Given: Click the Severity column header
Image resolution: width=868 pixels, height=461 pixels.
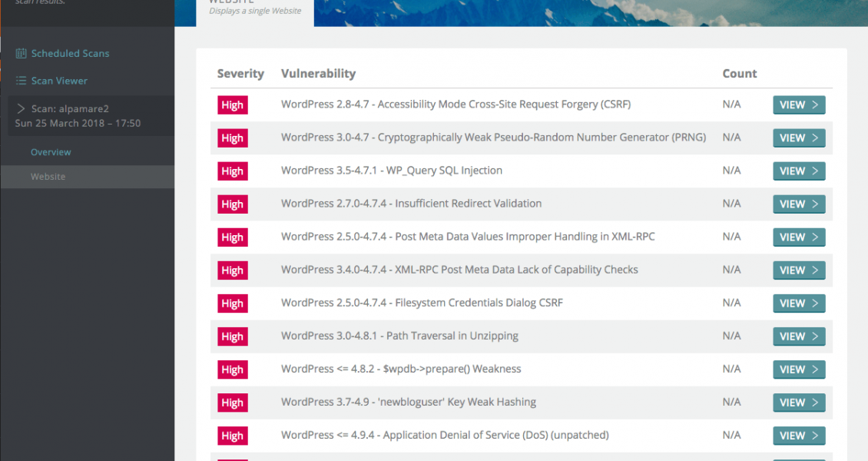Looking at the screenshot, I should coord(240,74).
